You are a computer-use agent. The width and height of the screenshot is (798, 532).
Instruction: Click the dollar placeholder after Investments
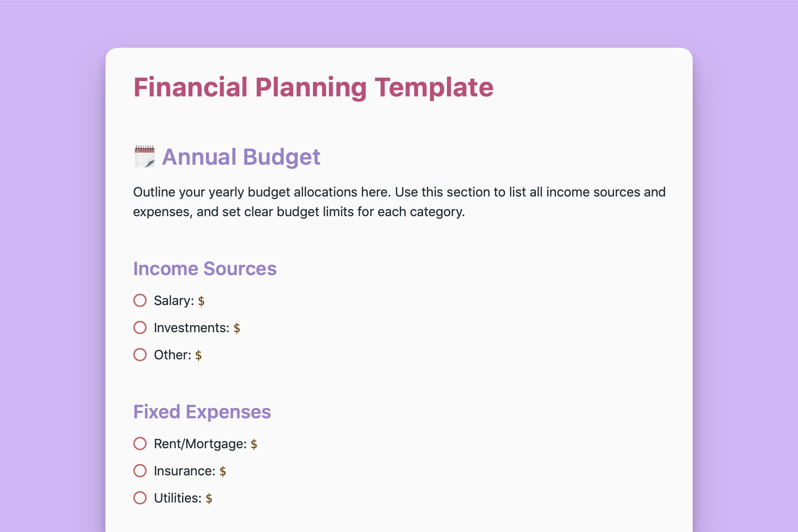237,328
